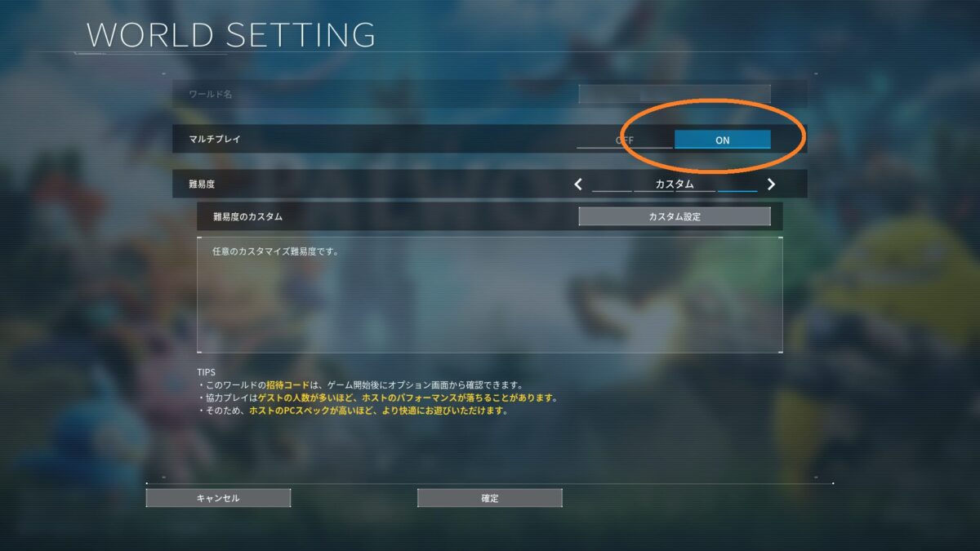Click the キャンセル button
980x551 pixels.
click(x=218, y=498)
